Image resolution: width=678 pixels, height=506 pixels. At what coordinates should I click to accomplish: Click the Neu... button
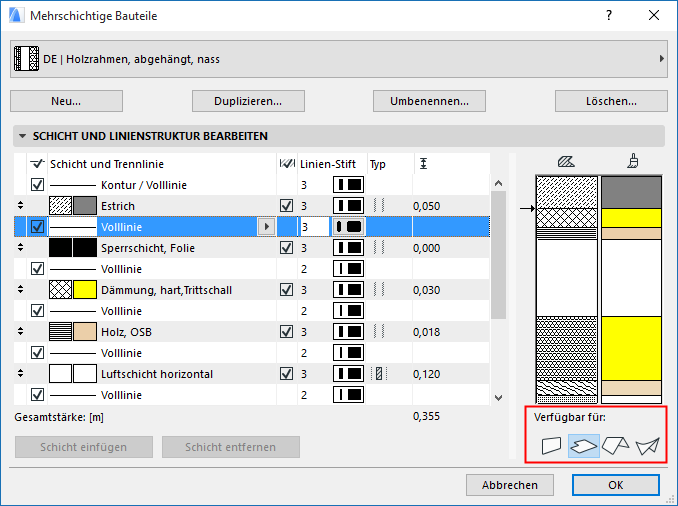(66, 101)
